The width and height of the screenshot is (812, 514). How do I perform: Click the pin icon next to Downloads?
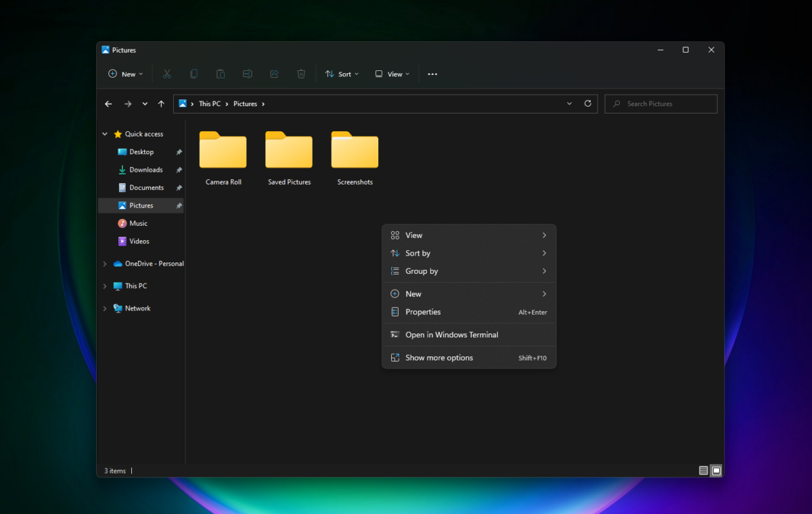(x=179, y=170)
